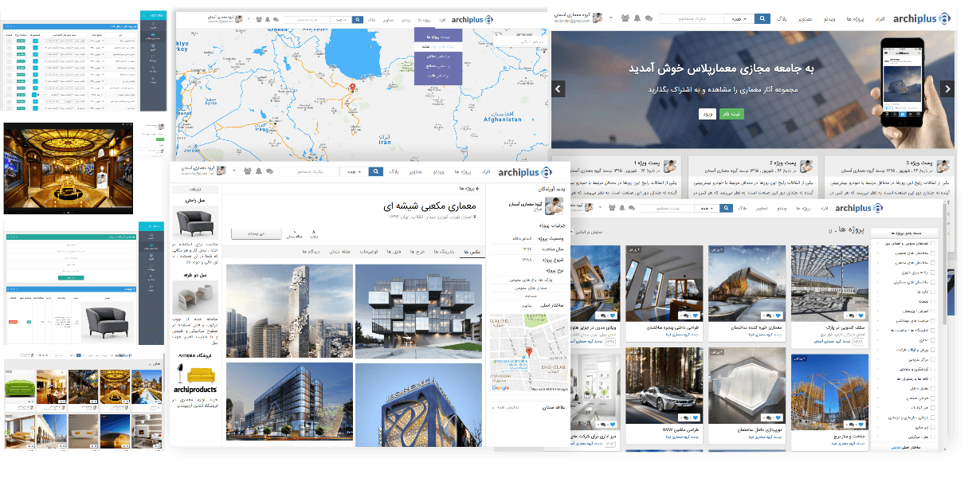
Task: Click the red pin on the project detail mini-map
Action: pyautogui.click(x=527, y=352)
